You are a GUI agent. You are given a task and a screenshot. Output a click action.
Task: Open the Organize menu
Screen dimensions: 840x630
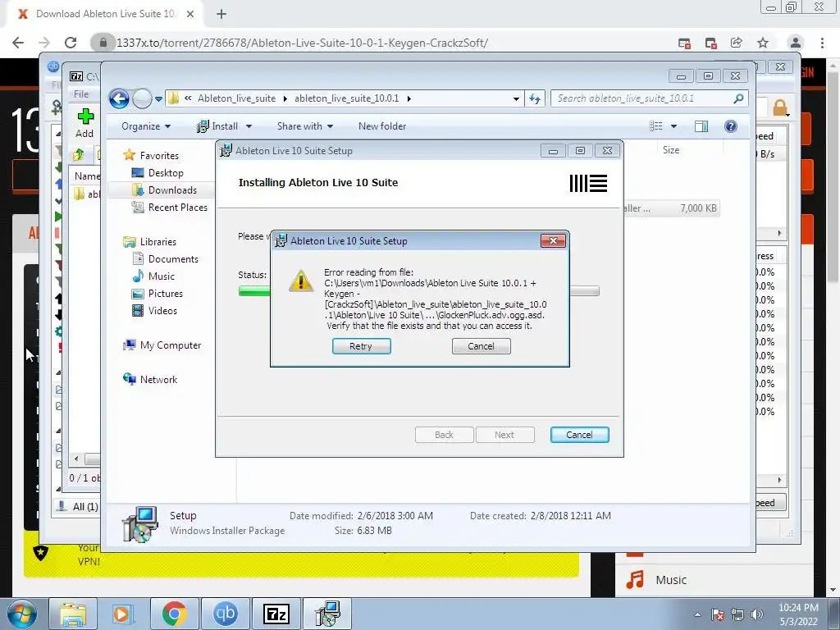pyautogui.click(x=146, y=126)
